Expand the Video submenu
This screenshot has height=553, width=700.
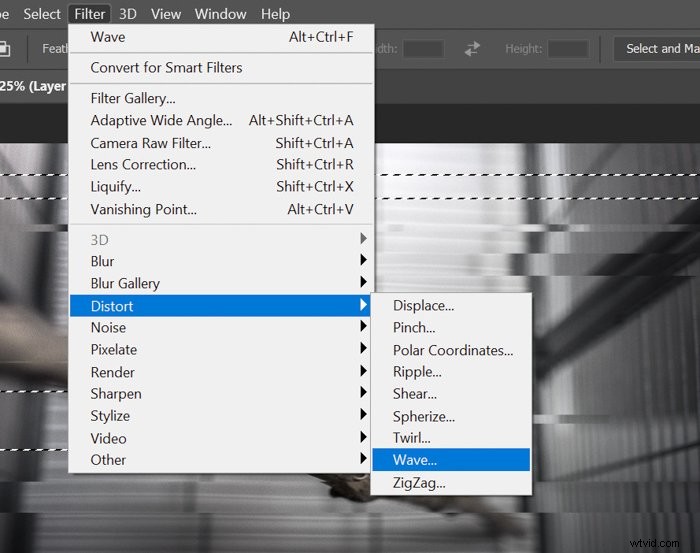[221, 438]
